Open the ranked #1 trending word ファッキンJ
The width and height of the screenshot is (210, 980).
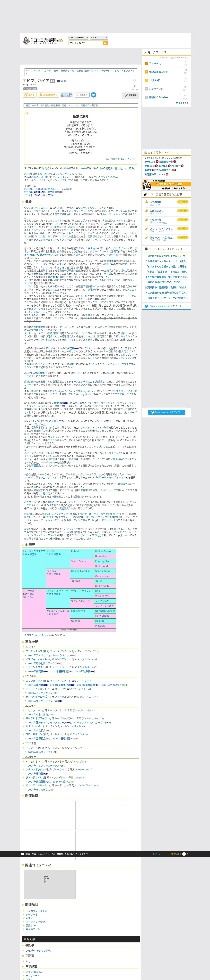tap(156, 64)
